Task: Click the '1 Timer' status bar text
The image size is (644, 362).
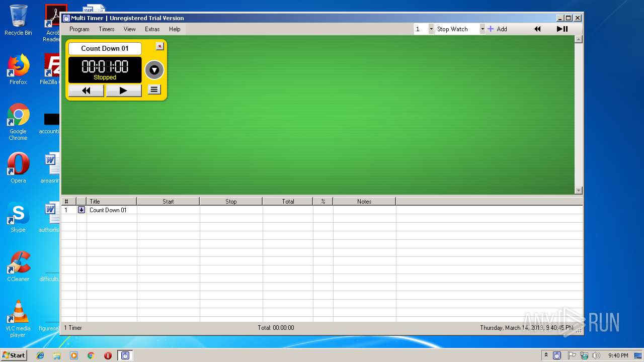Action: click(x=73, y=328)
